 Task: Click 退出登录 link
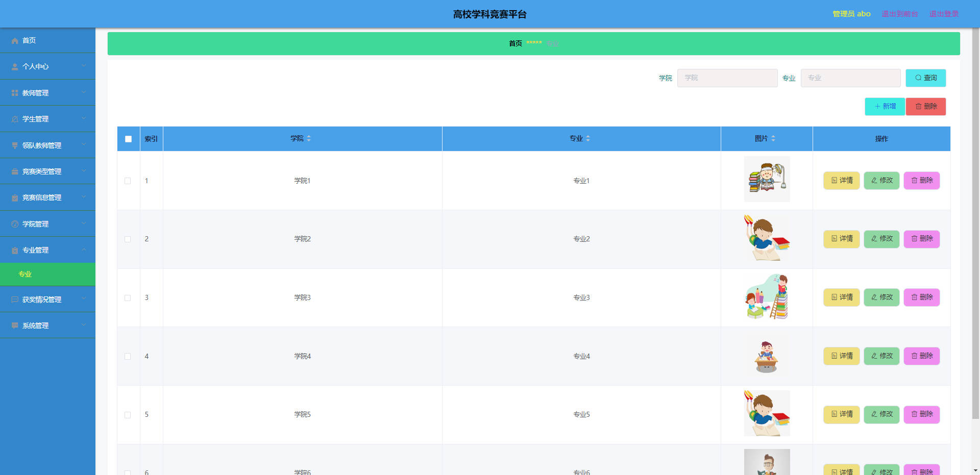(944, 14)
